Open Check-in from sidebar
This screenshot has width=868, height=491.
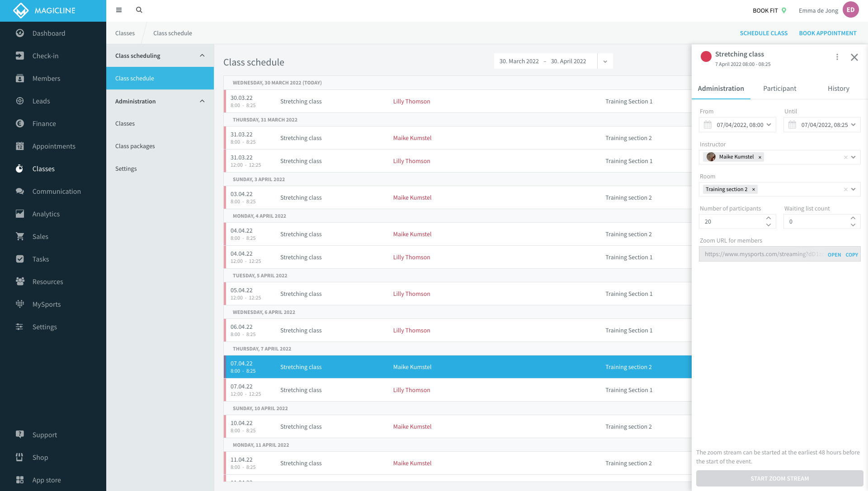(x=45, y=56)
